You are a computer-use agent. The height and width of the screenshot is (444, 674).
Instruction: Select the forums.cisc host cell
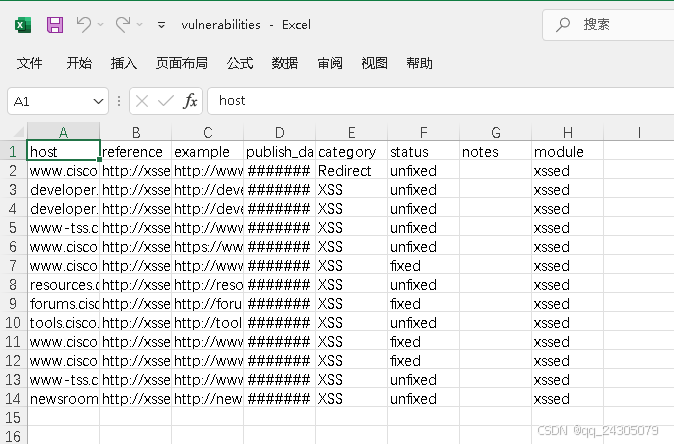(x=64, y=303)
